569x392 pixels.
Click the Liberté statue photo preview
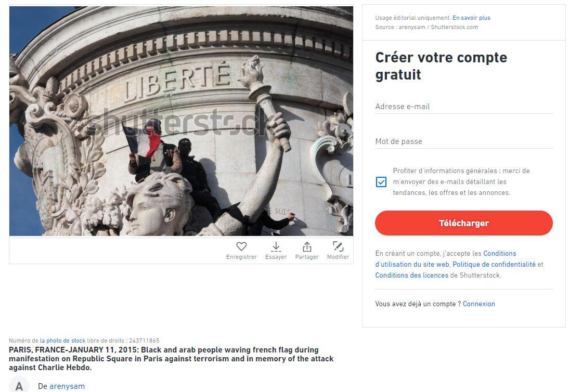click(181, 121)
